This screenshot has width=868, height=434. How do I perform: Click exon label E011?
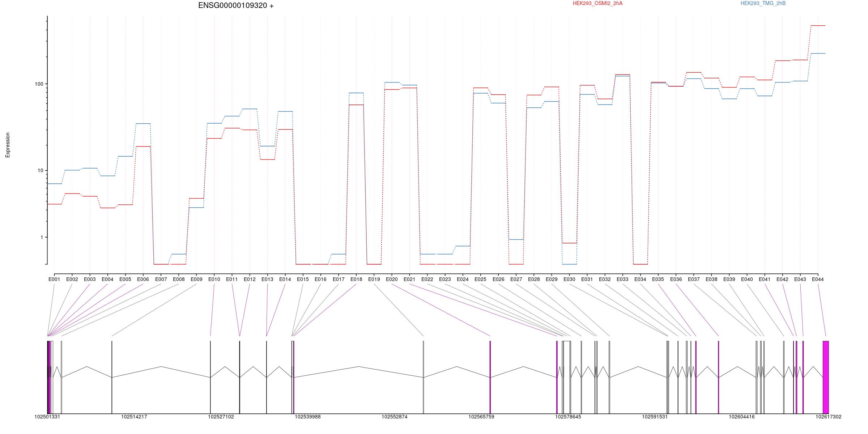click(232, 279)
